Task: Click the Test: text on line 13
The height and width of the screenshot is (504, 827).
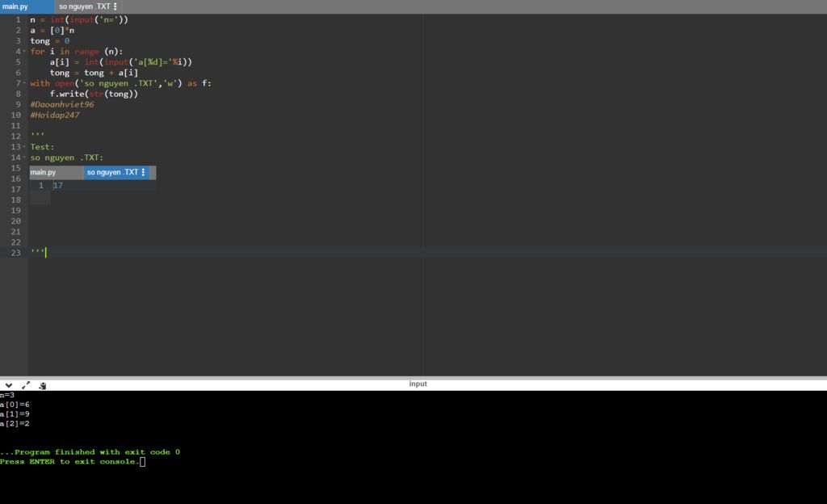Action: click(x=42, y=146)
